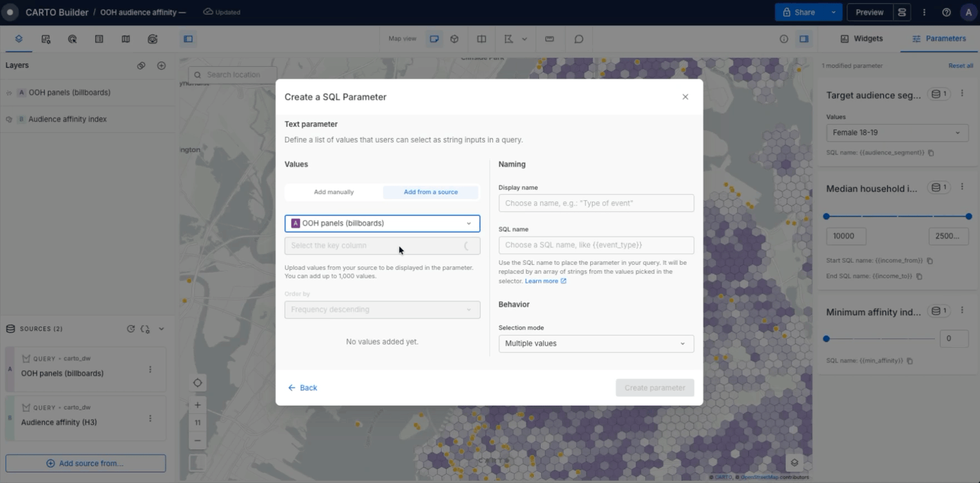Screen dimensions: 980x483
Task: Click the Minimum affinity index slider handle
Action: coord(826,338)
